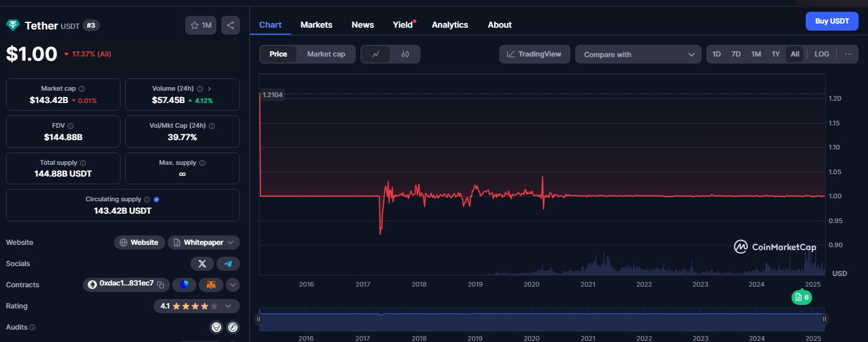Set chart range to 7D
The height and width of the screenshot is (342, 868).
(x=736, y=54)
